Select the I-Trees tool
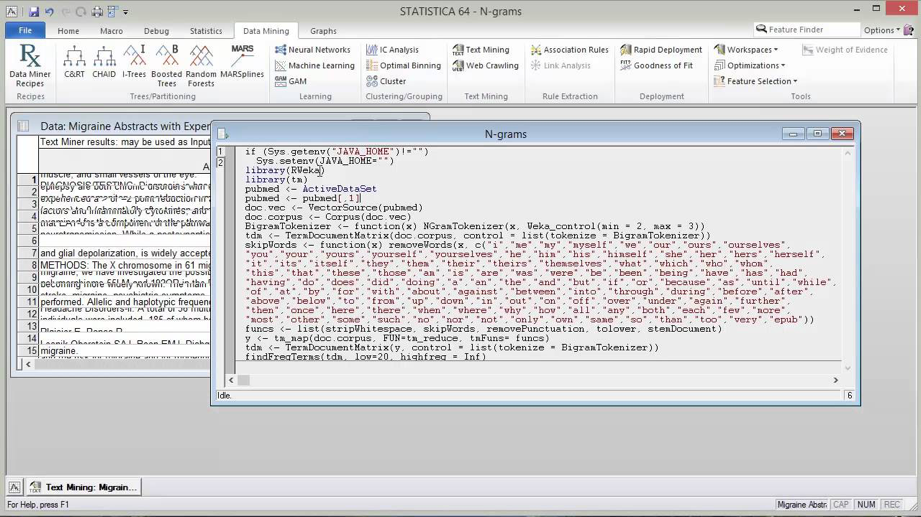Viewport: 921px width, 517px height. click(x=134, y=61)
